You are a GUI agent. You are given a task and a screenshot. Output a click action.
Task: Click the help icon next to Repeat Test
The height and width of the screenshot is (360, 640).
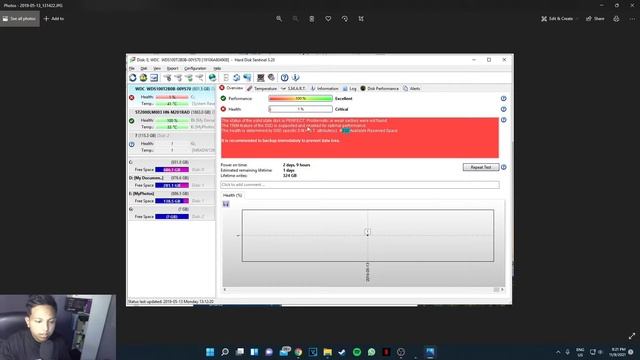504,167
